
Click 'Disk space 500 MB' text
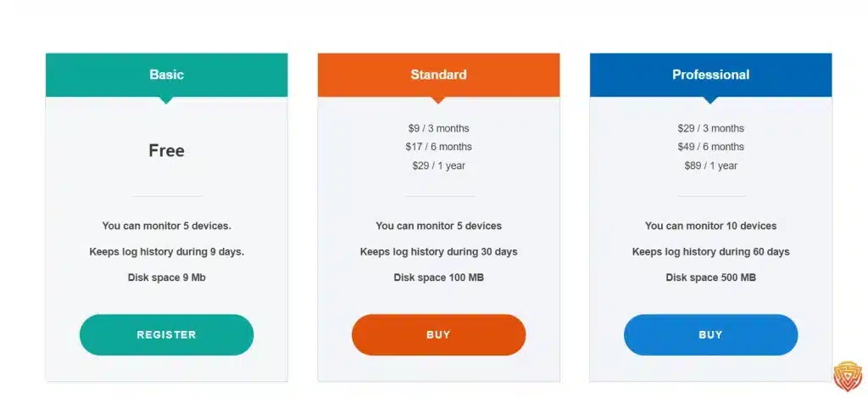711,277
